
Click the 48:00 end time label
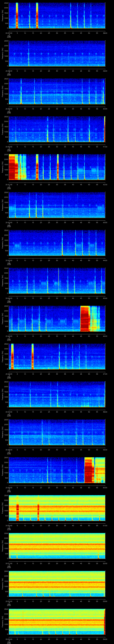click(105, 412)
